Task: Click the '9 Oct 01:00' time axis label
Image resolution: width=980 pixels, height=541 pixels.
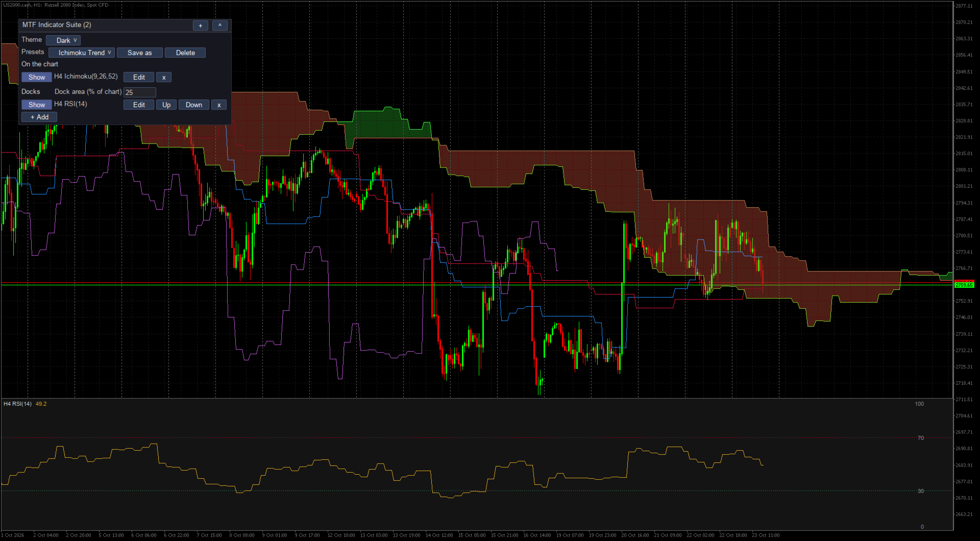Action: click(x=275, y=535)
